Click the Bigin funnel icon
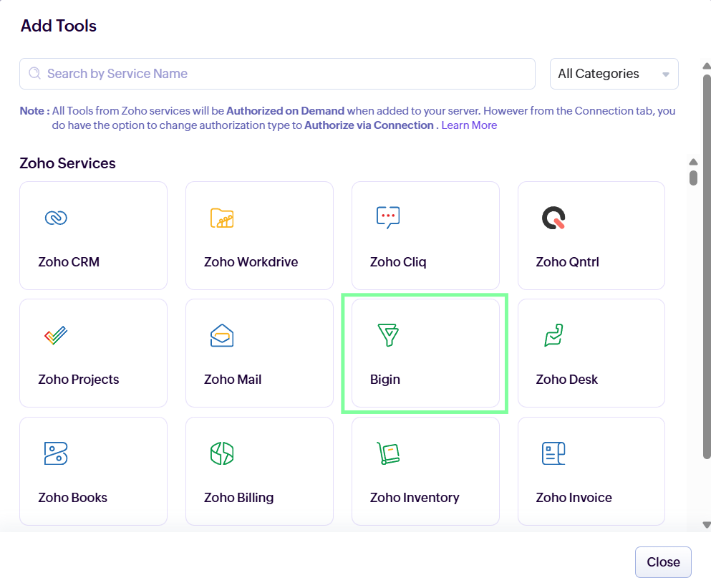 pyautogui.click(x=388, y=335)
